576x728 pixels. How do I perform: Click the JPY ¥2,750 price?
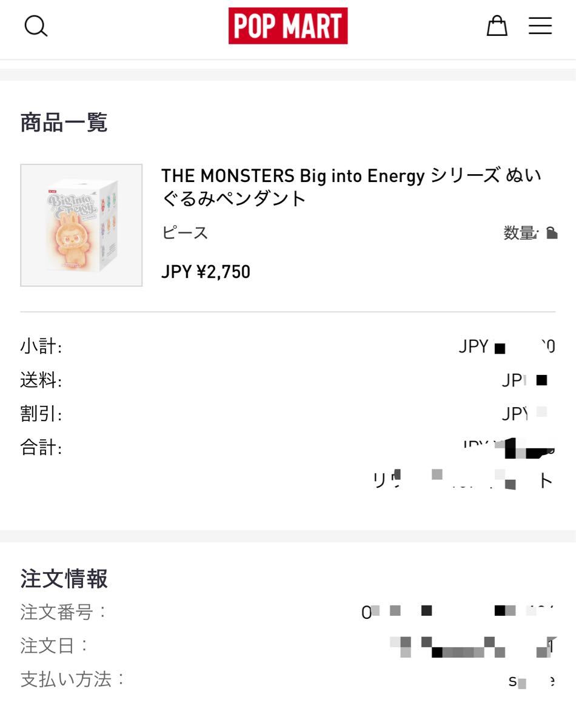point(206,272)
